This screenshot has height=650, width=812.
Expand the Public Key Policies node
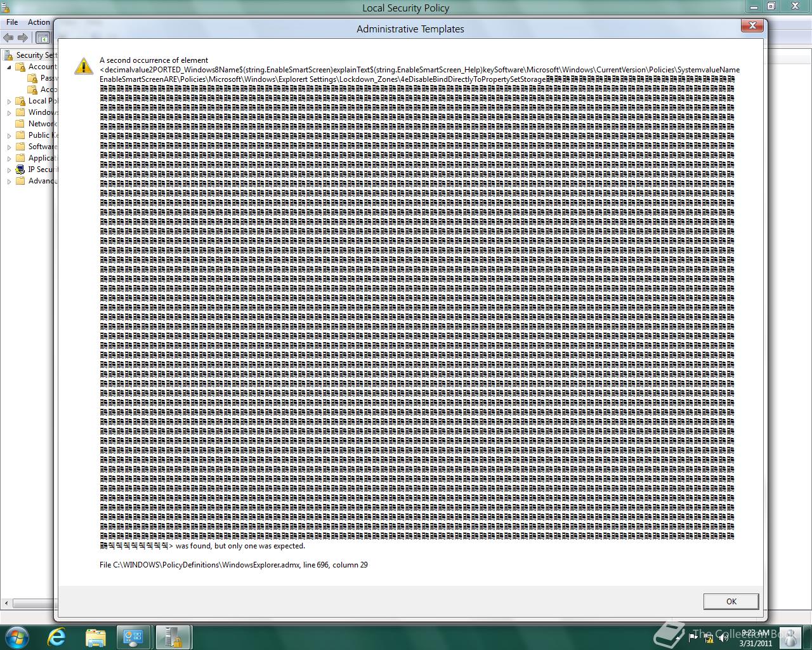coord(9,135)
